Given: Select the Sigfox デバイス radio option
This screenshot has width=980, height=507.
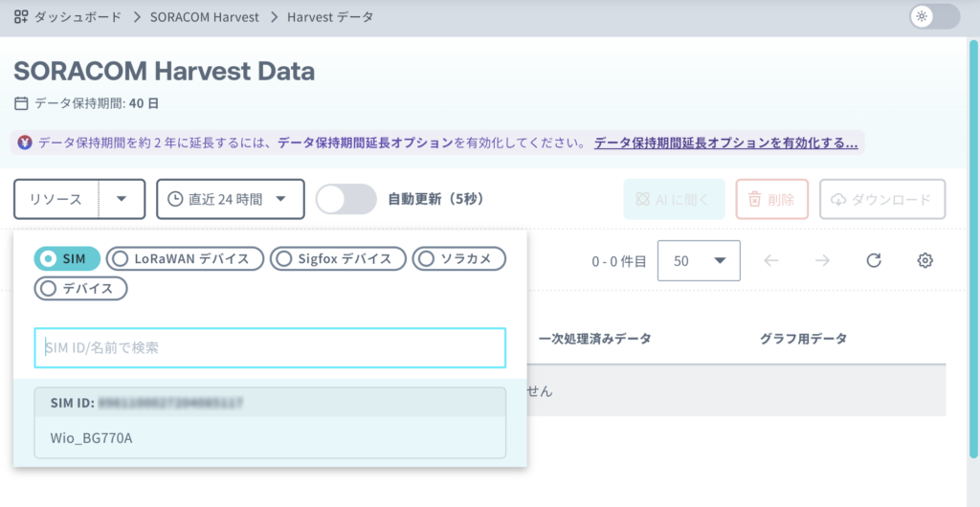Looking at the screenshot, I should 338,258.
